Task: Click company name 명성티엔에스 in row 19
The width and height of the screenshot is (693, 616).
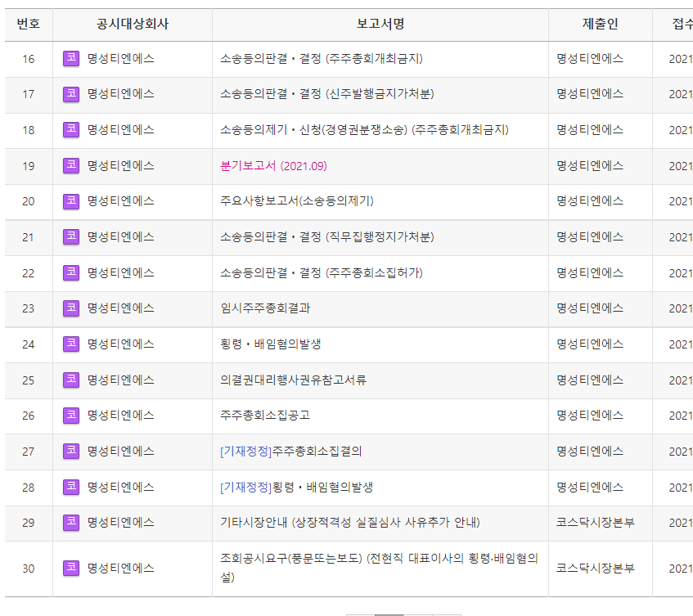Action: coord(120,166)
